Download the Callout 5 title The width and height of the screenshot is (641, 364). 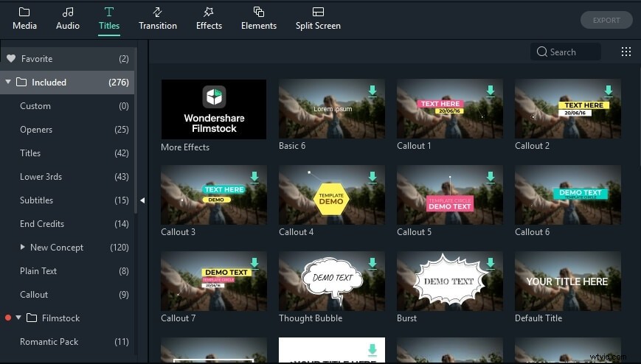pos(491,177)
